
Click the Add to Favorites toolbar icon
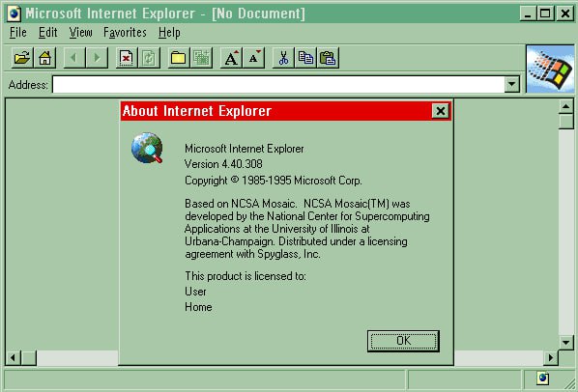201,58
